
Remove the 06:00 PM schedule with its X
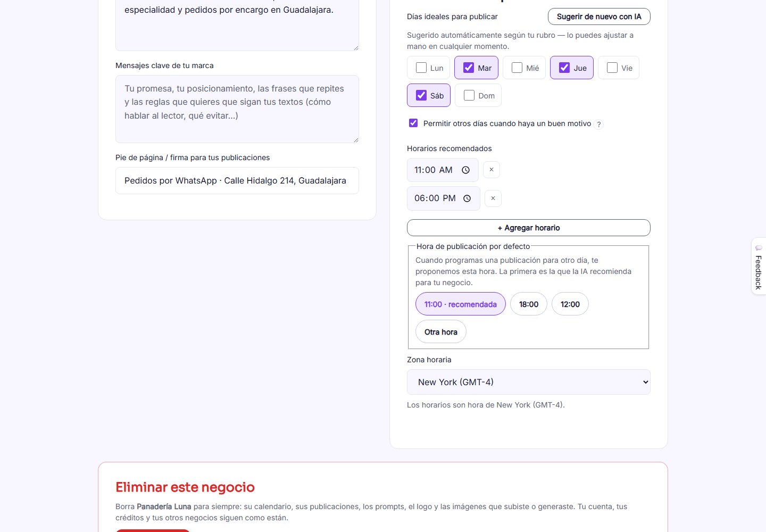tap(493, 198)
